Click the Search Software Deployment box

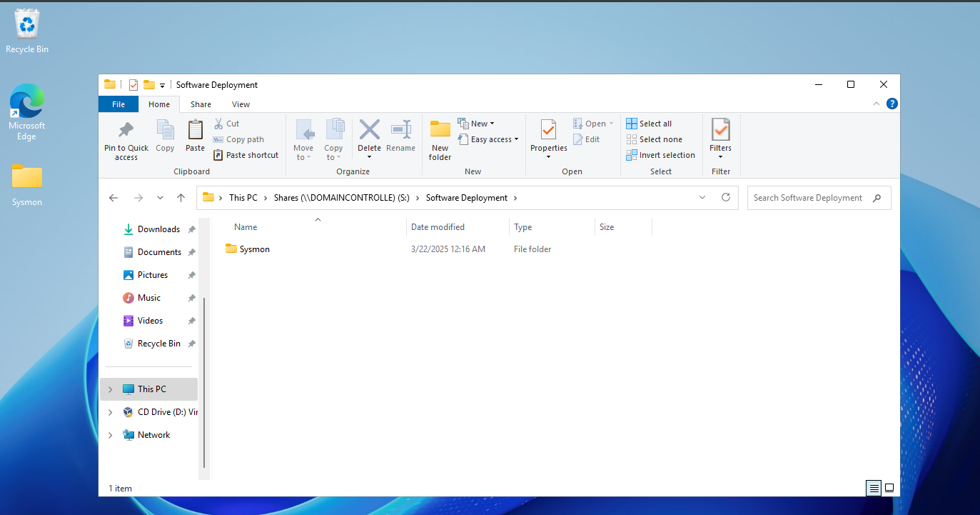(x=810, y=198)
